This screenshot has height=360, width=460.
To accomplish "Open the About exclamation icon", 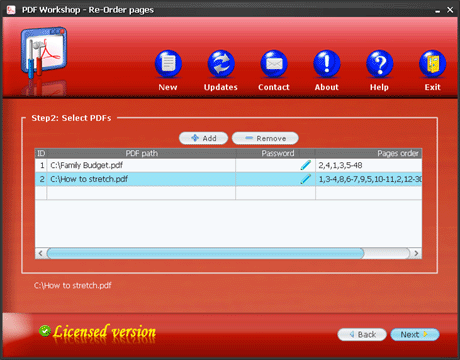I will pos(327,63).
